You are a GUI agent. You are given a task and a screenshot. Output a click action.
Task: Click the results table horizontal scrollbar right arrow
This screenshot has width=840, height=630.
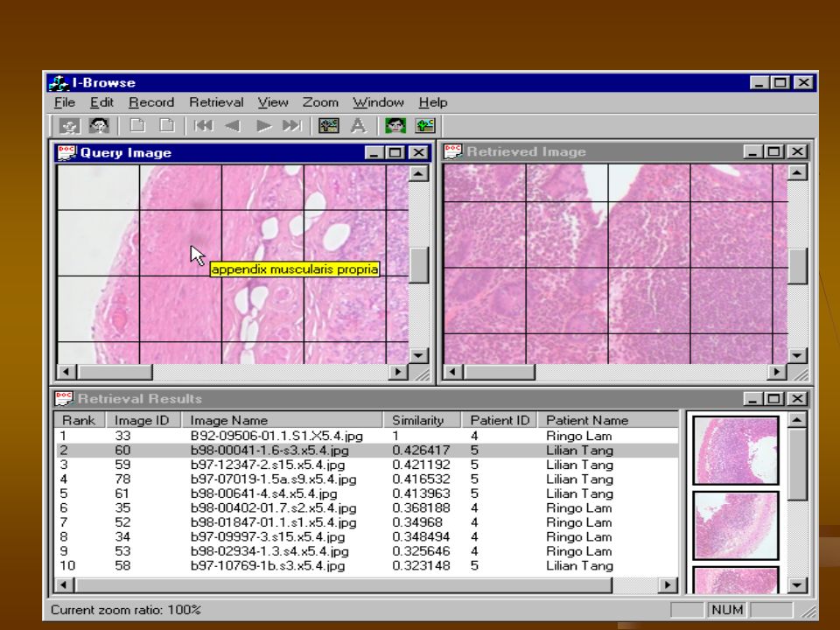tap(668, 585)
